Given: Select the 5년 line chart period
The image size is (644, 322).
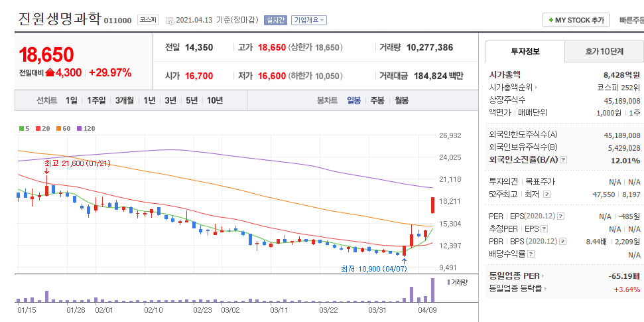Looking at the screenshot, I should click(x=192, y=100).
